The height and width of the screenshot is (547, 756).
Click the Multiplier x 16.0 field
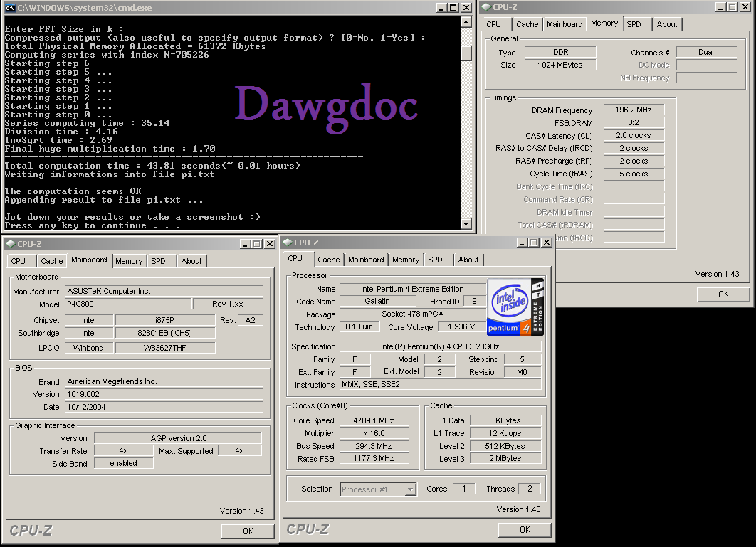pyautogui.click(x=374, y=433)
